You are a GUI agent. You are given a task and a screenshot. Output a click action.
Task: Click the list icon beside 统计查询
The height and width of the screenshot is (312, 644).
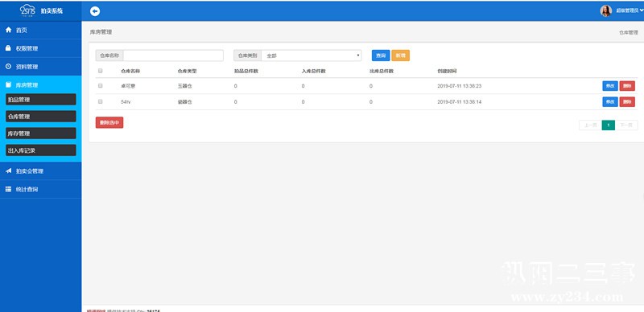(8, 189)
